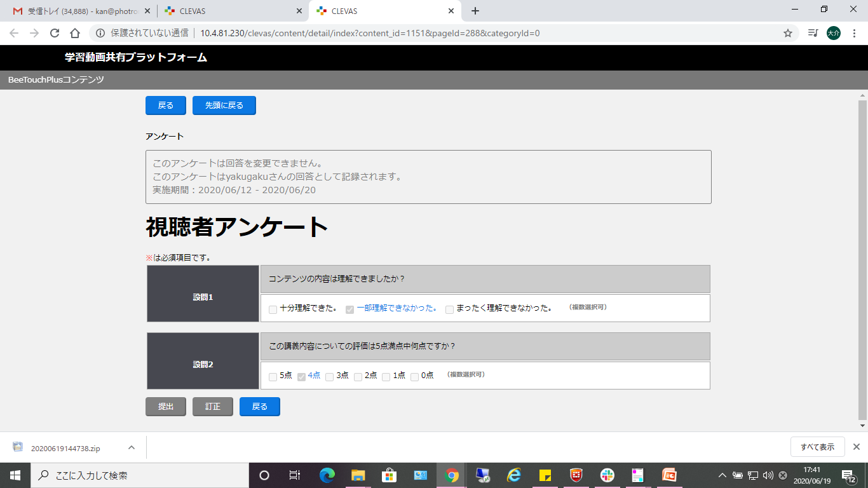868x488 pixels.
Task: Open Cortana from the taskbar
Action: pyautogui.click(x=264, y=475)
